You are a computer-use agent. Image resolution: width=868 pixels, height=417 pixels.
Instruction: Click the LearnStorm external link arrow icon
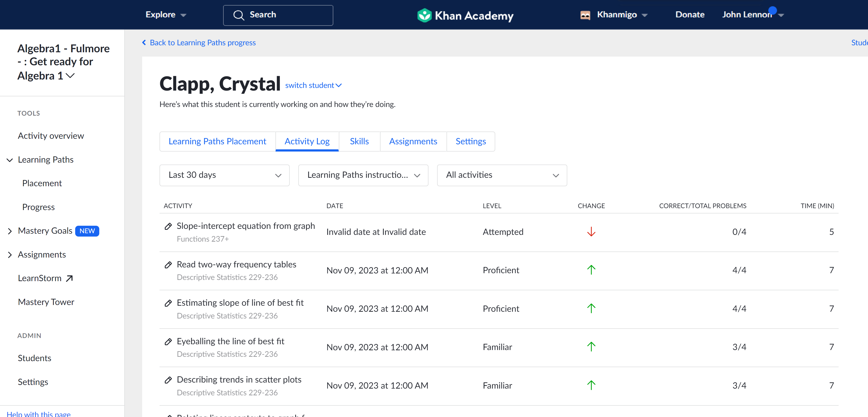point(69,278)
